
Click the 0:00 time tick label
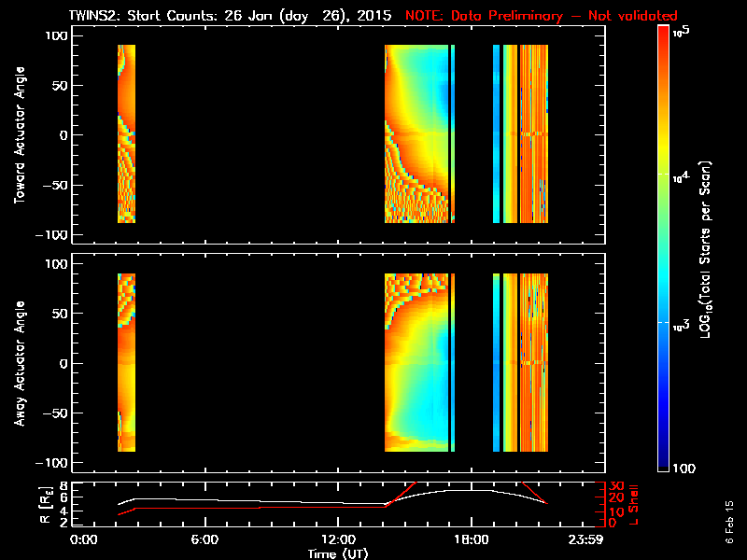(x=84, y=540)
